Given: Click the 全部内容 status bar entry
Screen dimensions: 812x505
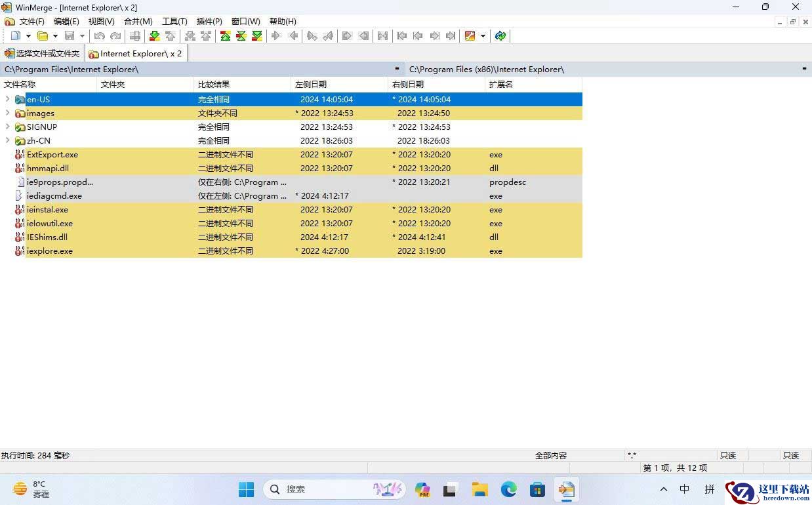Looking at the screenshot, I should coord(551,455).
